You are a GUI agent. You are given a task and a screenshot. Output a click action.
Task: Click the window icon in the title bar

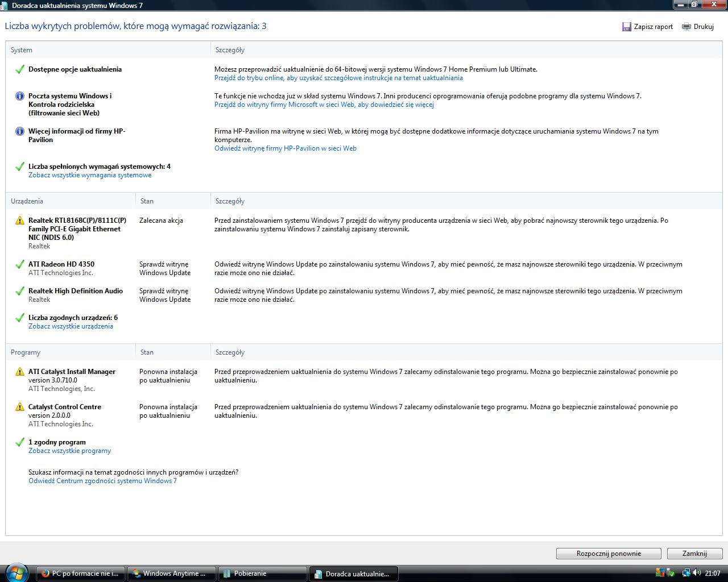pyautogui.click(x=5, y=5)
